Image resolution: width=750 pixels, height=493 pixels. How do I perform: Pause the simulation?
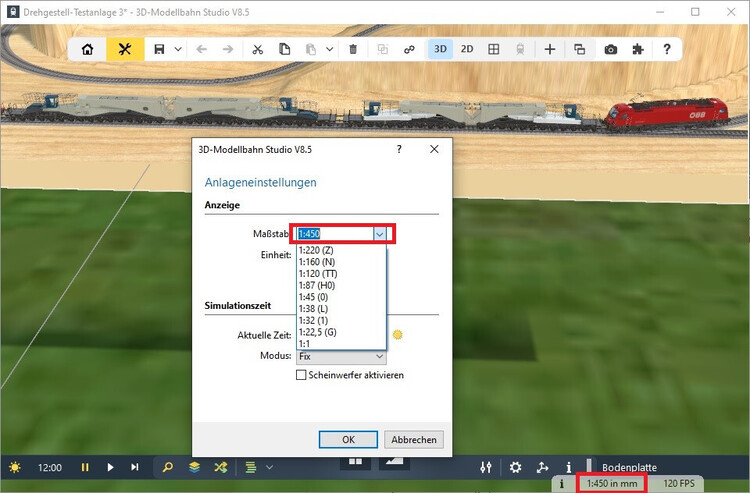85,467
